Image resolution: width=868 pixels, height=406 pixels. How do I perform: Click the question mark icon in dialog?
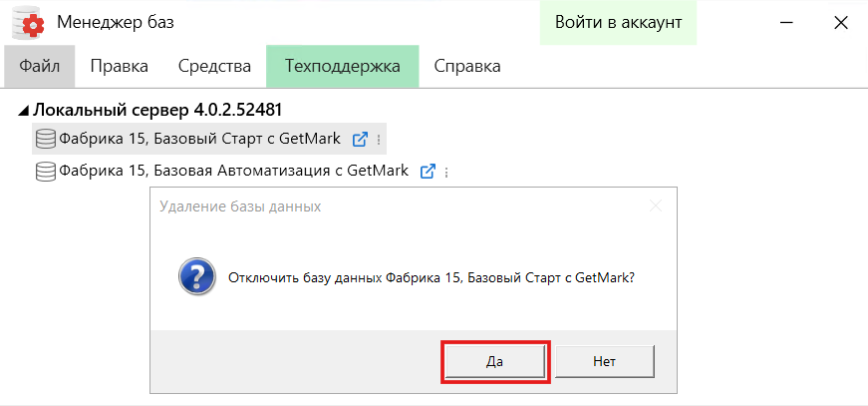click(197, 277)
